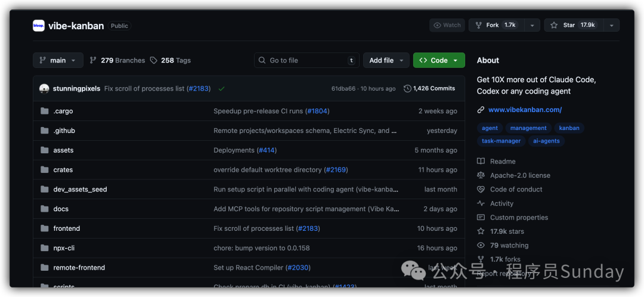The height and width of the screenshot is (297, 644).
Task: Open 'Remote projects/workspaces schema' commit message
Action: click(x=305, y=131)
